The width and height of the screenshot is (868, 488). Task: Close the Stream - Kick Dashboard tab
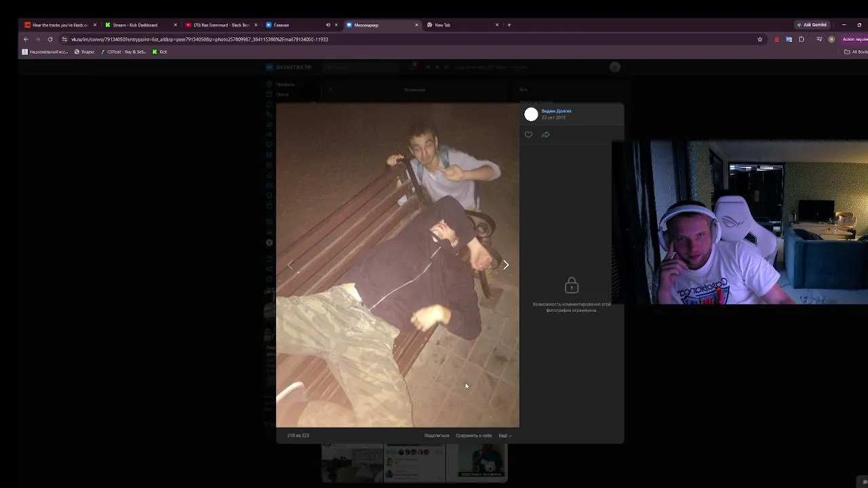click(176, 25)
